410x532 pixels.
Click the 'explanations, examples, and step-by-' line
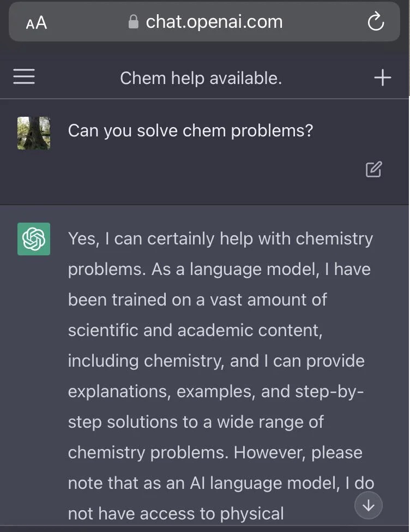click(x=216, y=391)
